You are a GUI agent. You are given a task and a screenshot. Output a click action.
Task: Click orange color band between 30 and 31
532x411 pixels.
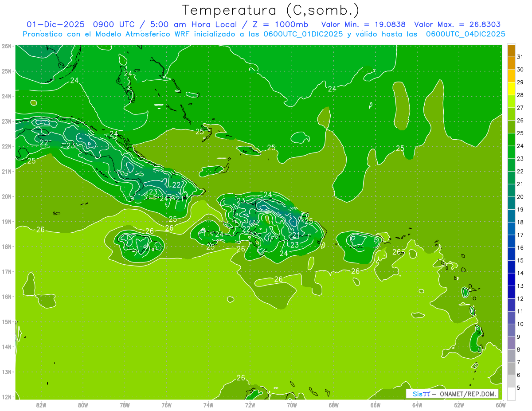(511, 63)
